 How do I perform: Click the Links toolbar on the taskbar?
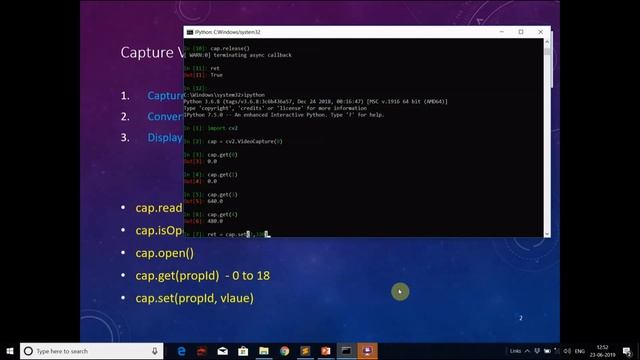point(516,351)
